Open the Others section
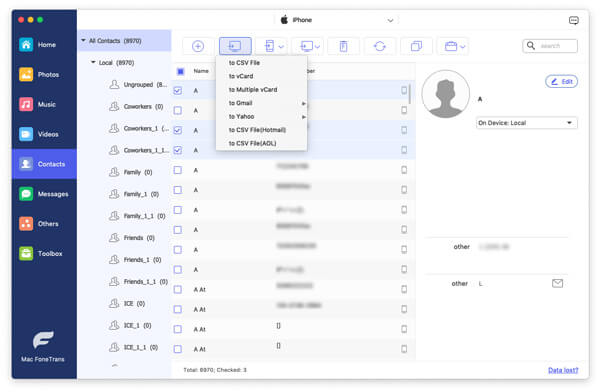Viewport: 600px width, 392px height. pyautogui.click(x=44, y=224)
